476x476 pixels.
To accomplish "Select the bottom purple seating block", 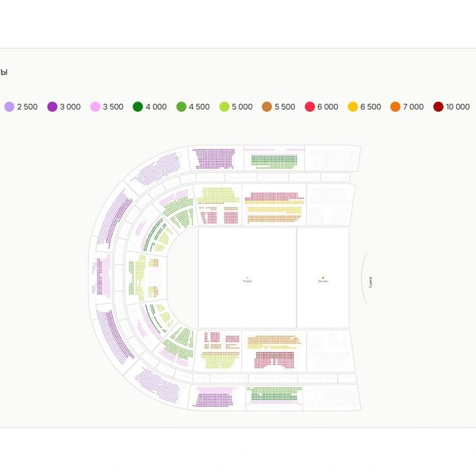I will pos(214,398).
